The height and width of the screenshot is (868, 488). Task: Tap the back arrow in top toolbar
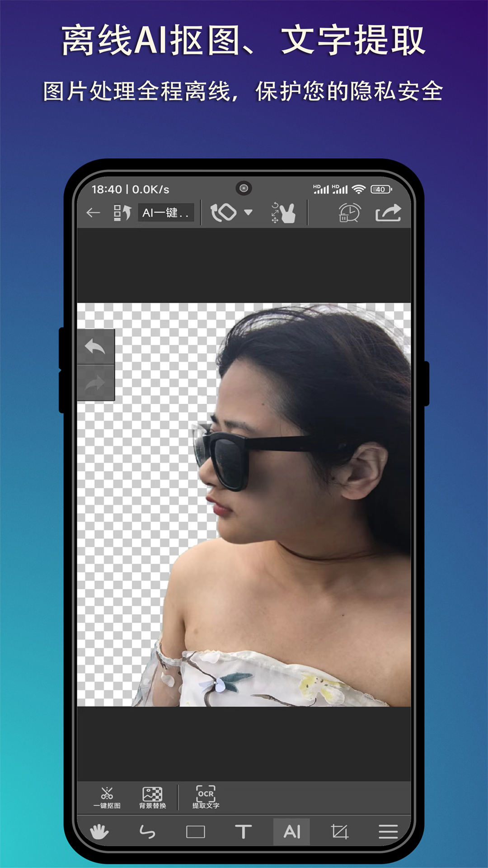(x=93, y=212)
